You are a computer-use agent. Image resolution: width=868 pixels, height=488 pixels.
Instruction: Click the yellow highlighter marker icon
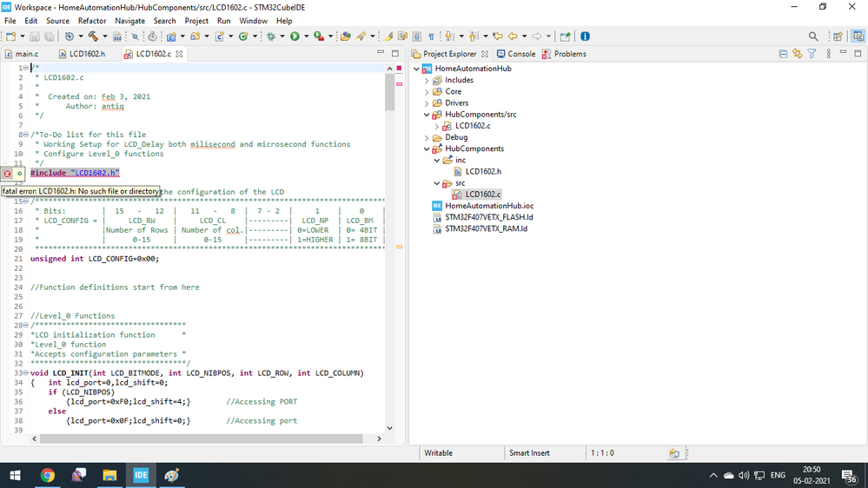click(x=388, y=36)
